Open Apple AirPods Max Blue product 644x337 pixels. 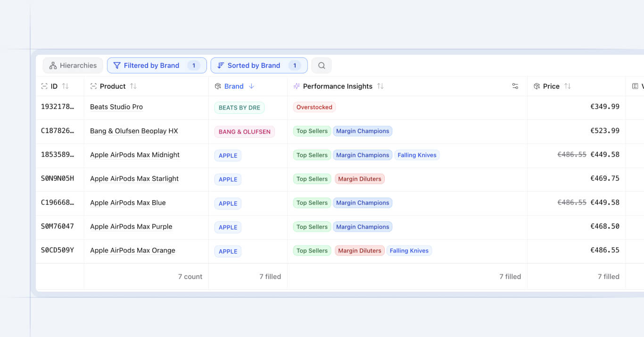point(128,203)
